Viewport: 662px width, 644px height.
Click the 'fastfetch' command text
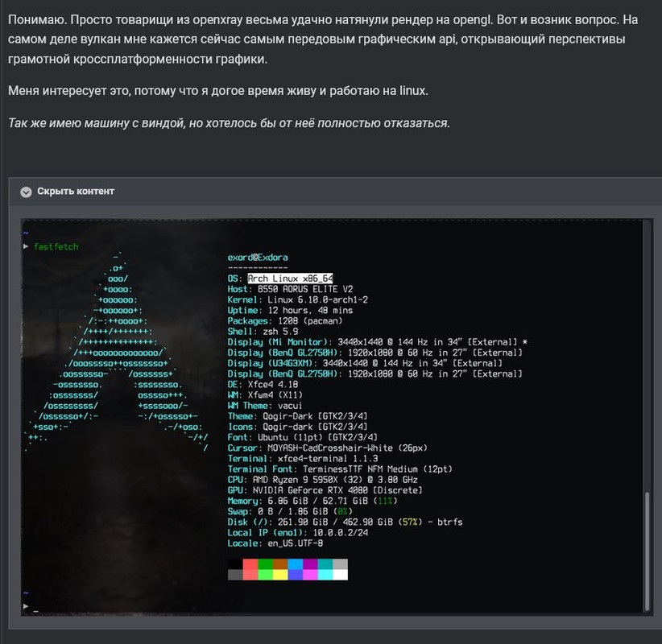point(56,247)
